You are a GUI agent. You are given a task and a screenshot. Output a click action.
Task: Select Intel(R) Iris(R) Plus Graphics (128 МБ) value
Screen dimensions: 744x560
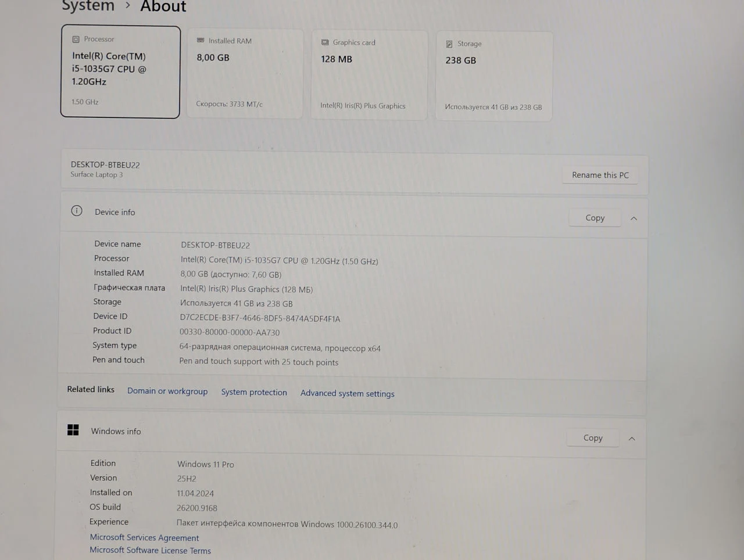point(246,289)
